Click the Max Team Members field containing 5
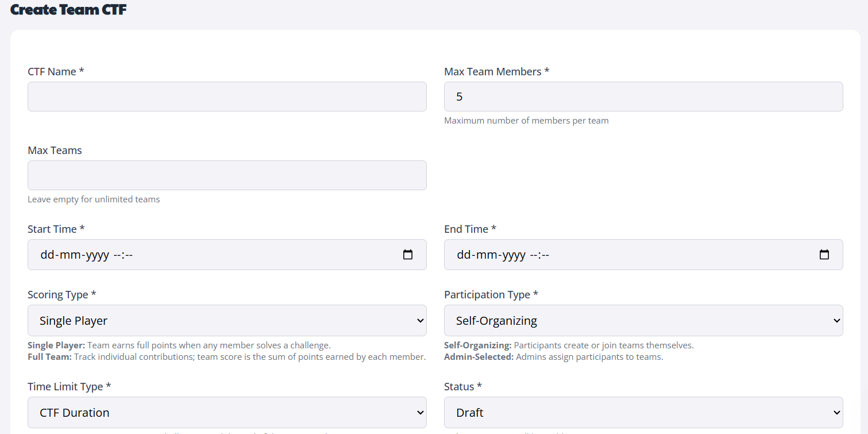 [643, 97]
